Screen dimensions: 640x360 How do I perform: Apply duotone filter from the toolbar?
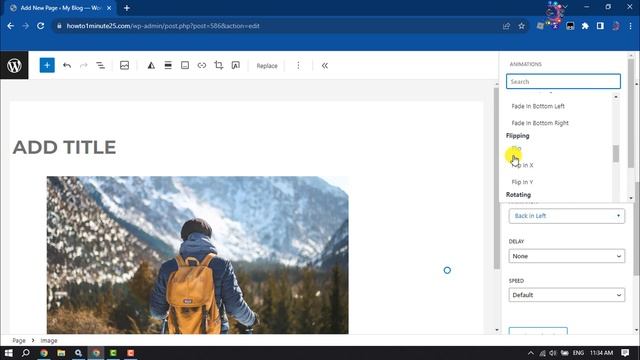click(x=151, y=65)
